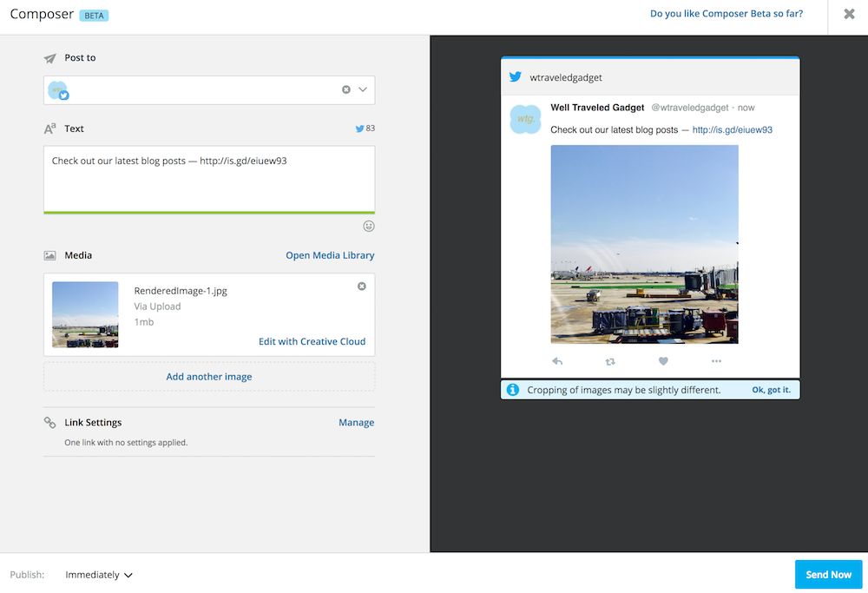Click the emoji picker smiley icon
This screenshot has width=868, height=593.
tap(369, 226)
